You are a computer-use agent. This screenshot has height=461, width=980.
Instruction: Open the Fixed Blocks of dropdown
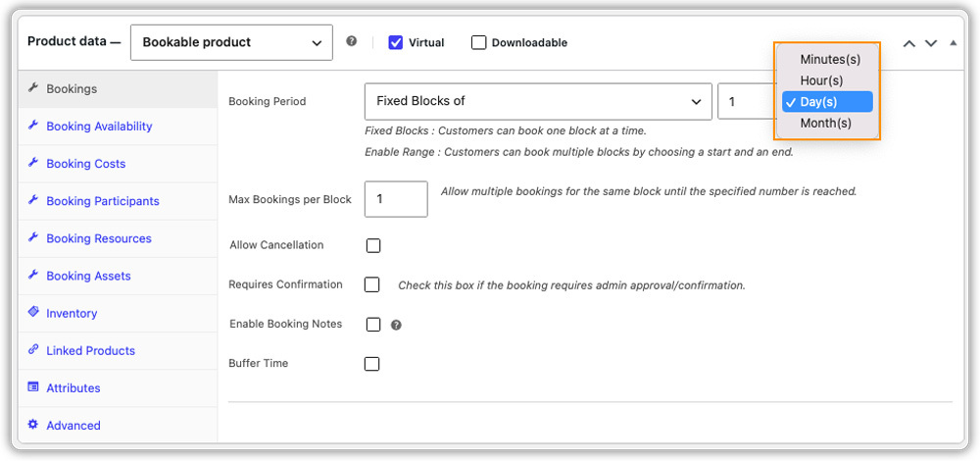538,101
